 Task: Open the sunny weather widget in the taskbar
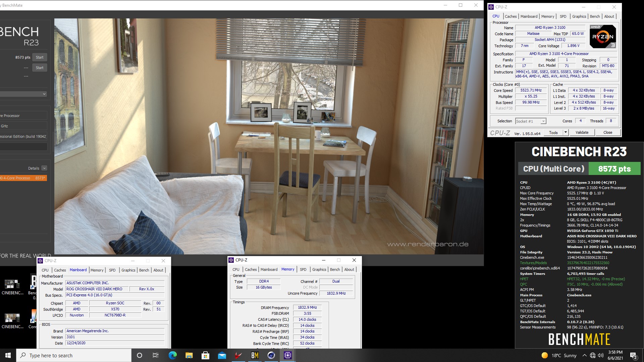tap(559, 355)
